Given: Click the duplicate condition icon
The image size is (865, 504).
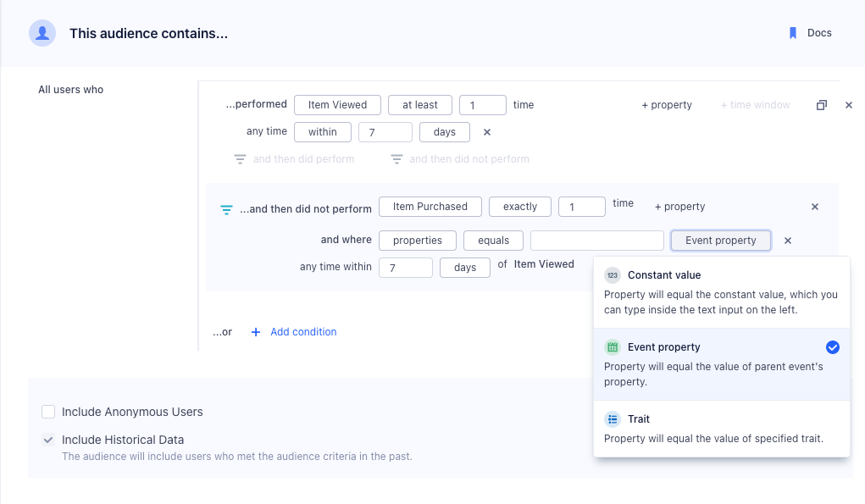Looking at the screenshot, I should coord(821,104).
